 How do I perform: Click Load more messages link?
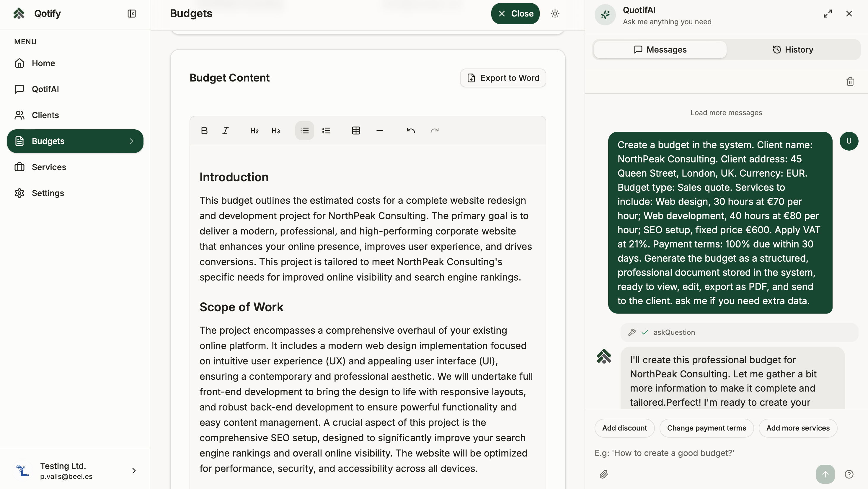point(726,113)
